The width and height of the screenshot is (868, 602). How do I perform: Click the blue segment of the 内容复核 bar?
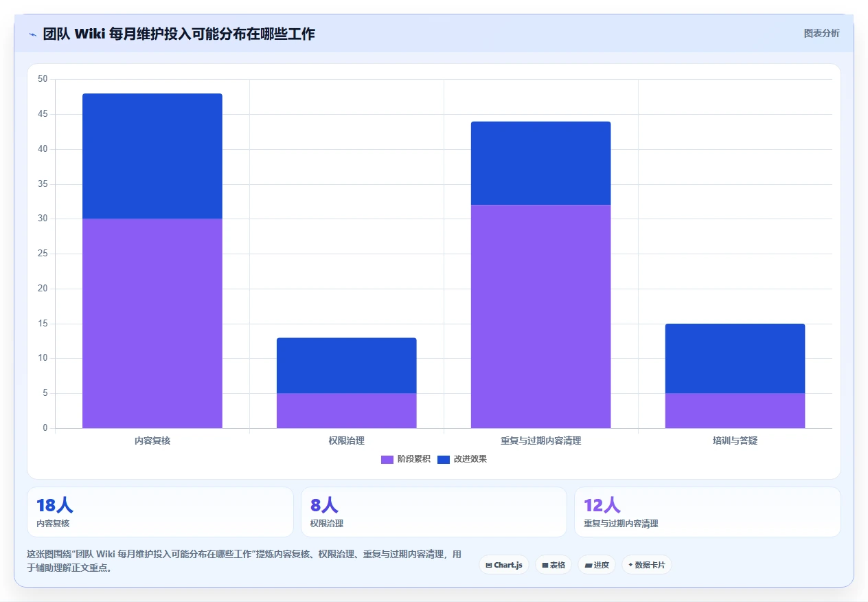152,156
